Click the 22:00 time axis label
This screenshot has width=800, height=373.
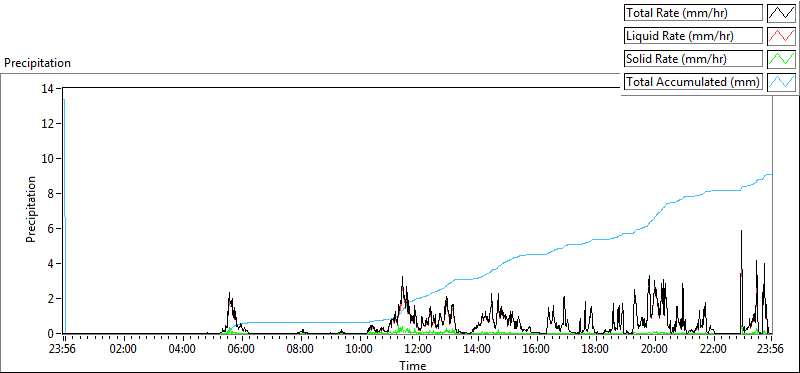click(714, 350)
